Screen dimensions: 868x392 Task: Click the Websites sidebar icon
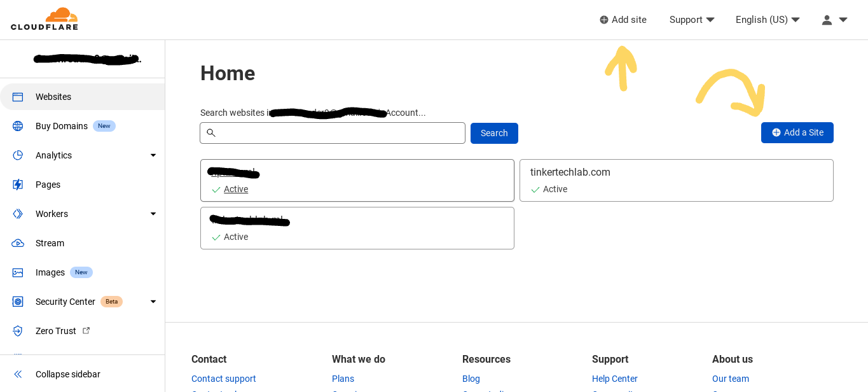(x=18, y=97)
